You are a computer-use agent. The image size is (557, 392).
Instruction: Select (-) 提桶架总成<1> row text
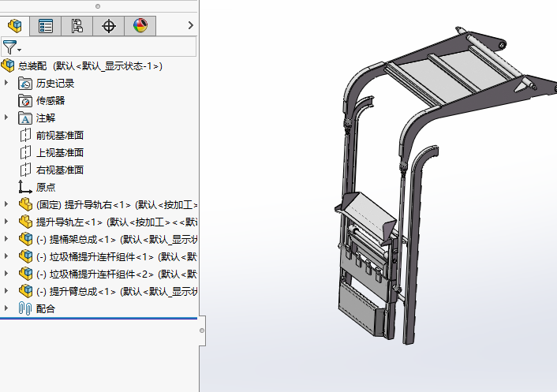pos(117,240)
